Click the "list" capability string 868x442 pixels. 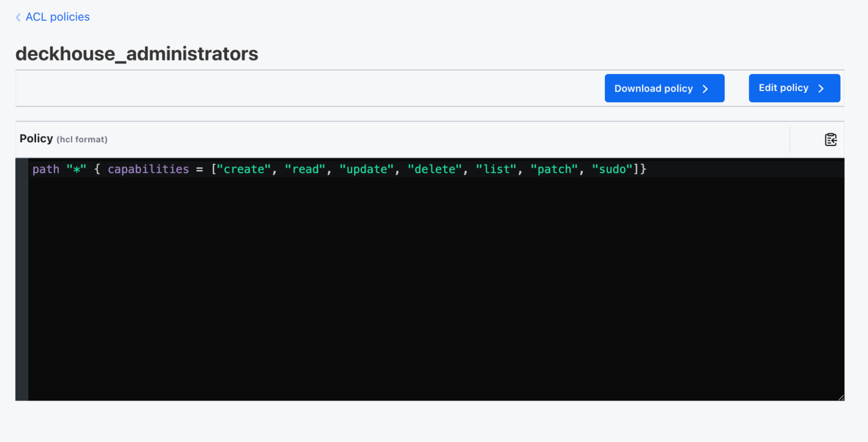coord(496,169)
